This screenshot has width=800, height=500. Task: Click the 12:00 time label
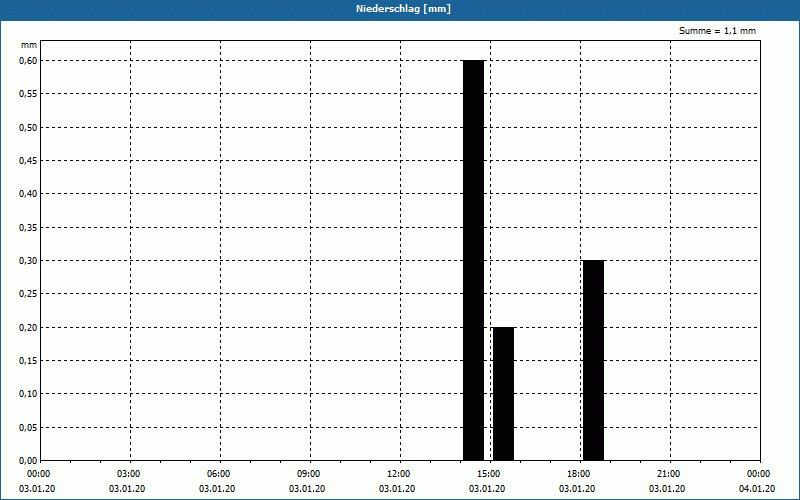399,474
